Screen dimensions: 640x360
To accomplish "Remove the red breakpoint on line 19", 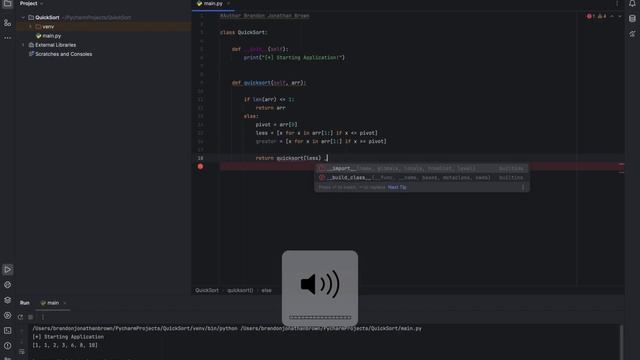I will [x=200, y=167].
